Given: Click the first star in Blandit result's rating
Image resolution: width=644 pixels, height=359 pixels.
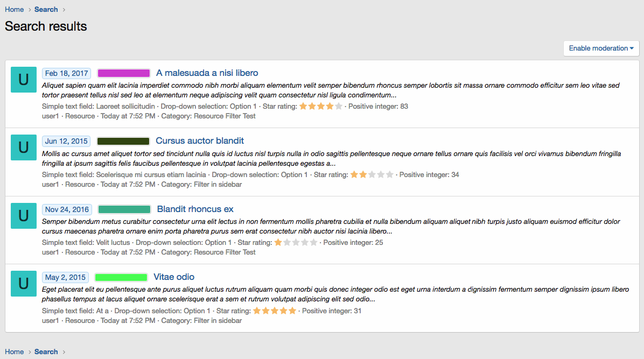Looking at the screenshot, I should [278, 242].
